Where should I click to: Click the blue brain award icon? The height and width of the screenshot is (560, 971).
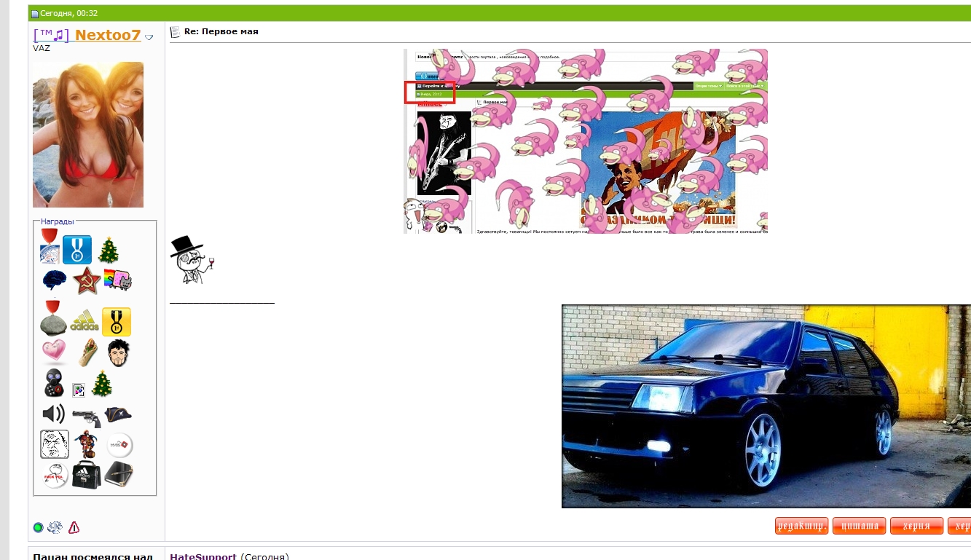(x=55, y=280)
